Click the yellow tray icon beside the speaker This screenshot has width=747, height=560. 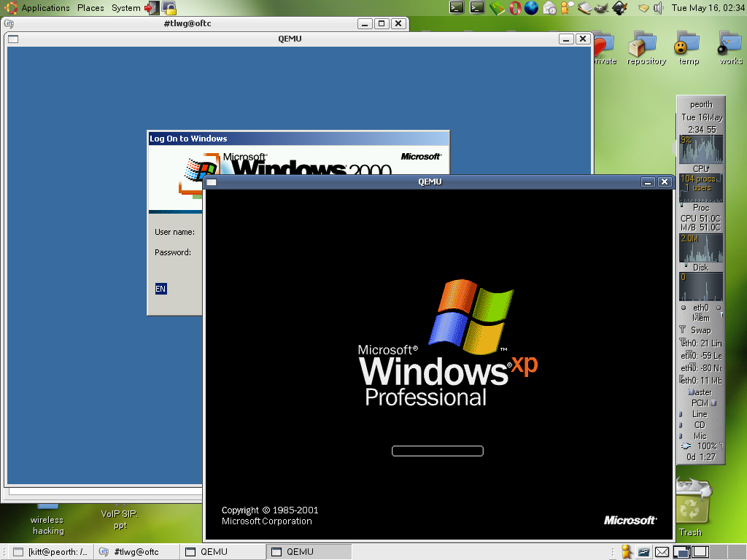643,7
